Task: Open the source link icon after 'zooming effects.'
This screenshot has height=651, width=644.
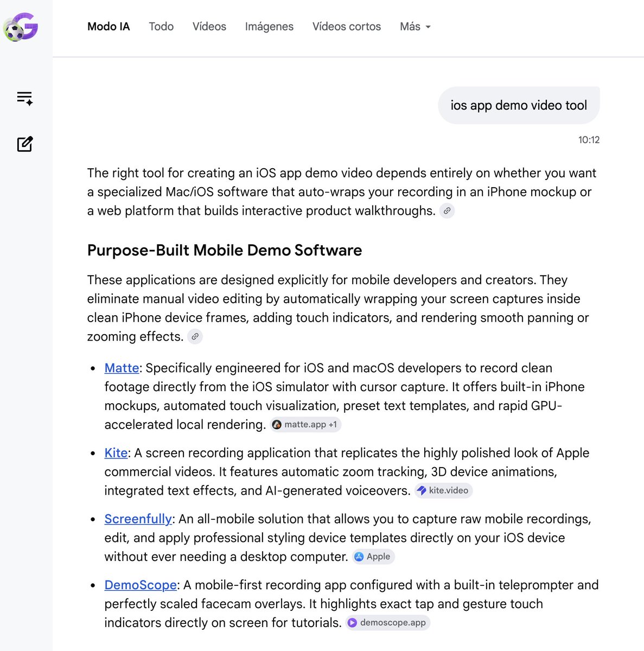Action: click(195, 336)
